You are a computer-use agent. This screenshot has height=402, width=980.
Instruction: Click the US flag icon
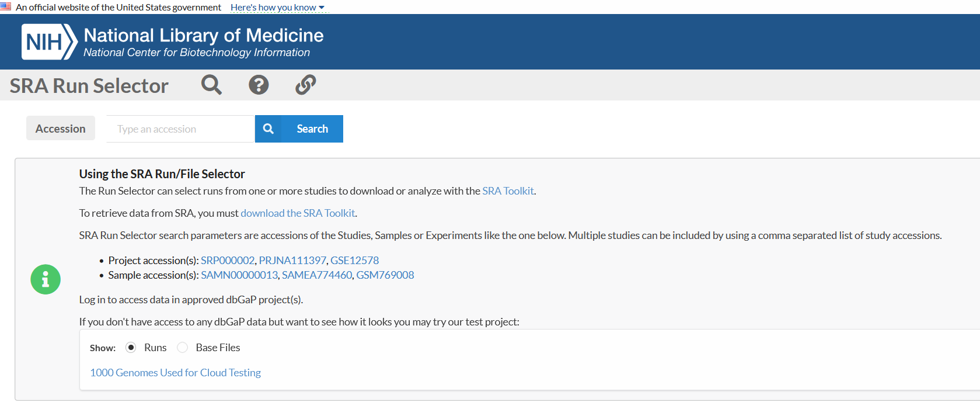click(x=6, y=6)
